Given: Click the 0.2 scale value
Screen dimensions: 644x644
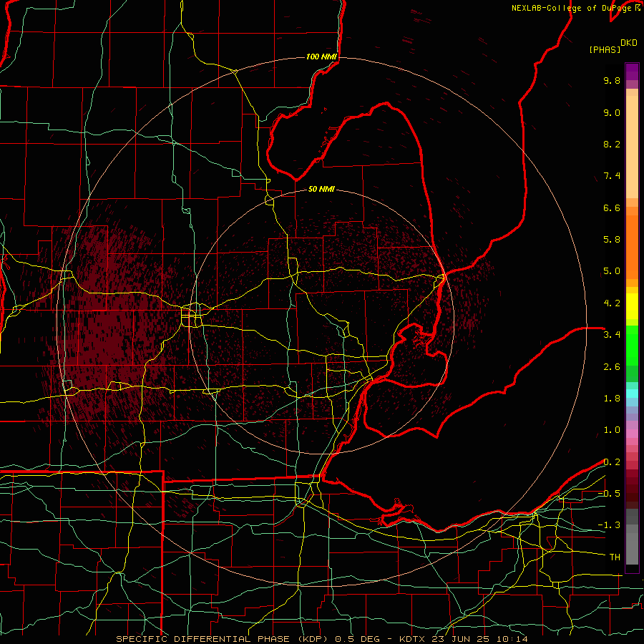Looking at the screenshot, I should tap(612, 462).
